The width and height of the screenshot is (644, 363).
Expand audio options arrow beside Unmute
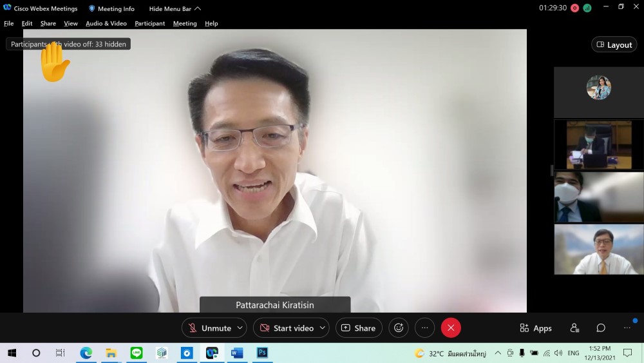240,328
